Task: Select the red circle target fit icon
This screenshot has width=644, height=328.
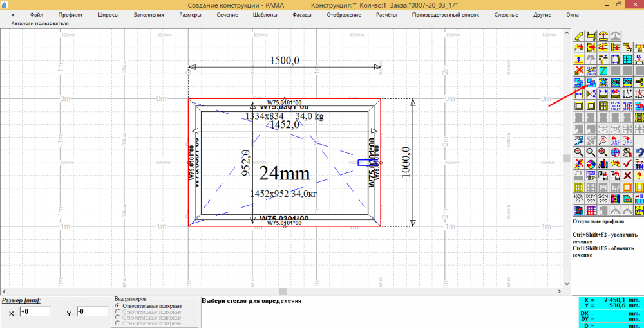Action: (615, 152)
